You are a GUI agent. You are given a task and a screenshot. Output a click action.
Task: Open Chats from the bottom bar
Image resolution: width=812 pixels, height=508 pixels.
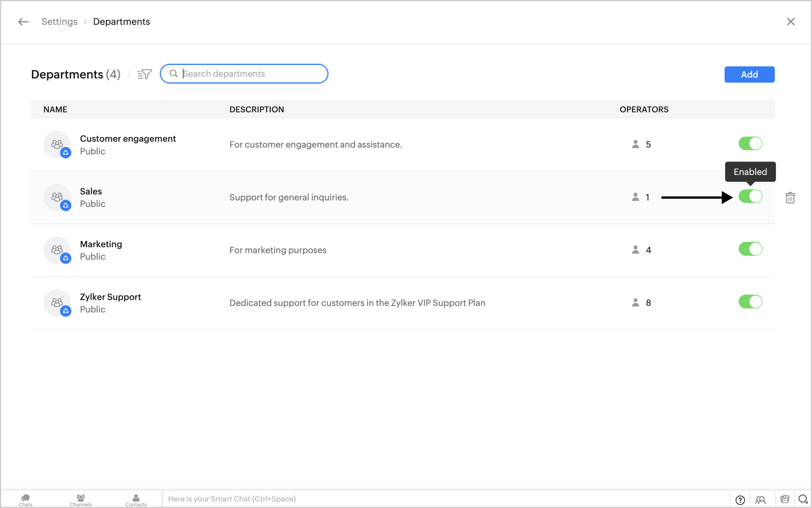[x=25, y=500]
